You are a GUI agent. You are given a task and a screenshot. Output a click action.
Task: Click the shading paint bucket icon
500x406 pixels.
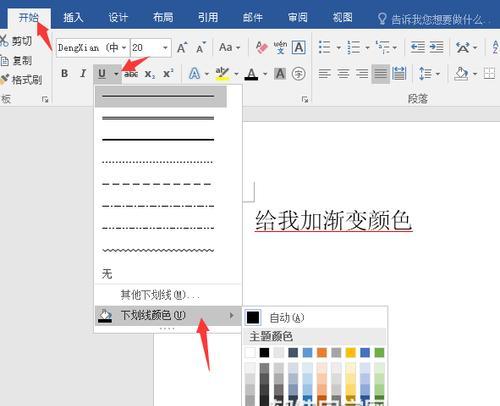click(462, 74)
